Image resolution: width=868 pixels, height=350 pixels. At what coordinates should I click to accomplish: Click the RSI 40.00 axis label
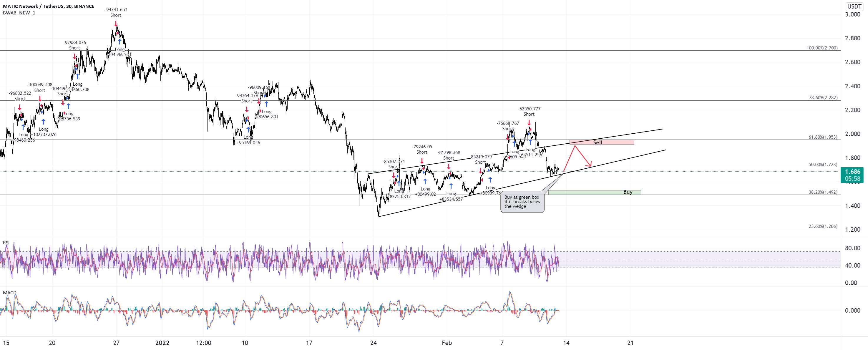[x=852, y=266]
